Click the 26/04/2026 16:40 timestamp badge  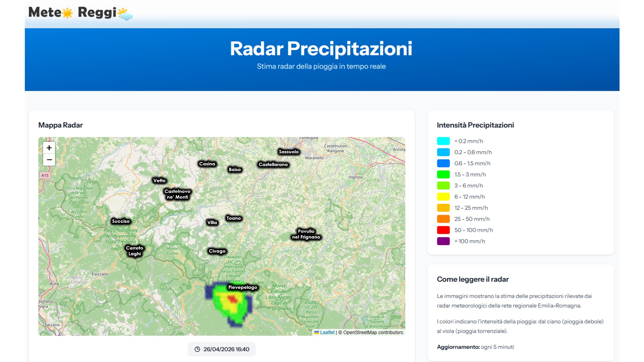point(221,349)
